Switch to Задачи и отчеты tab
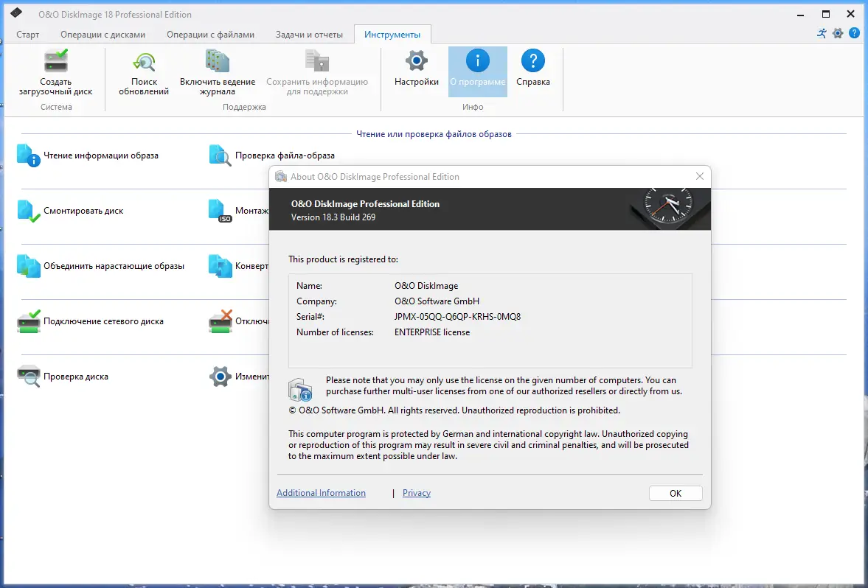868x588 pixels. [309, 35]
